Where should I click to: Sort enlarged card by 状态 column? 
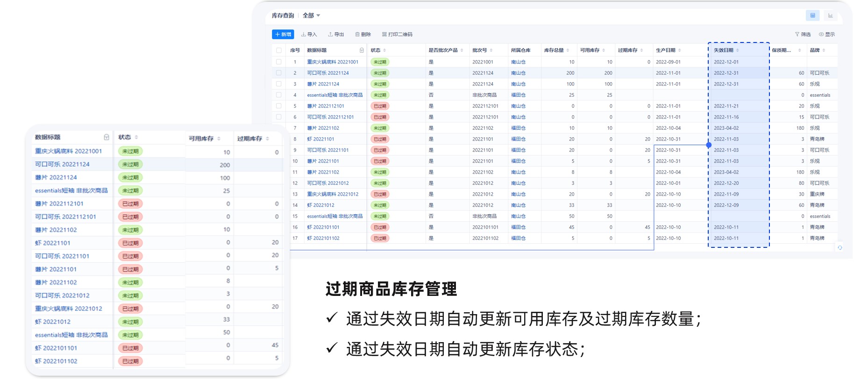tap(136, 137)
